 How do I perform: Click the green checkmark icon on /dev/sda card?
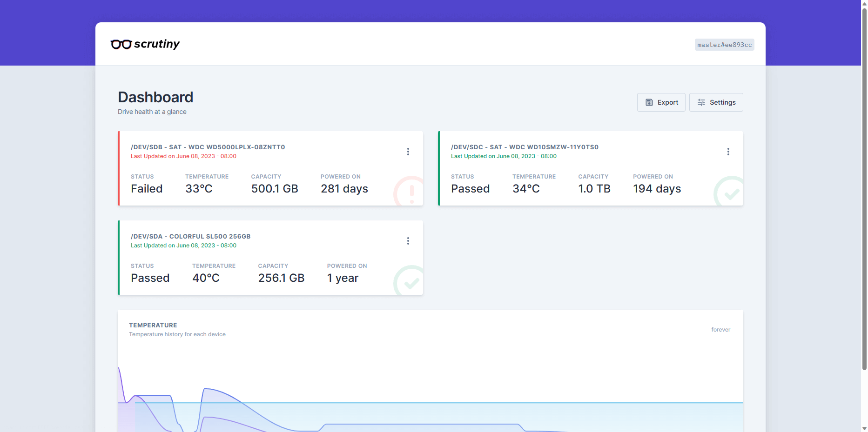pos(410,282)
